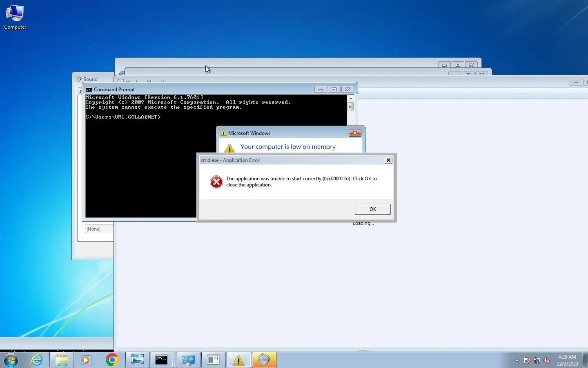Launch Internet Explorer from the taskbar

[x=37, y=360]
